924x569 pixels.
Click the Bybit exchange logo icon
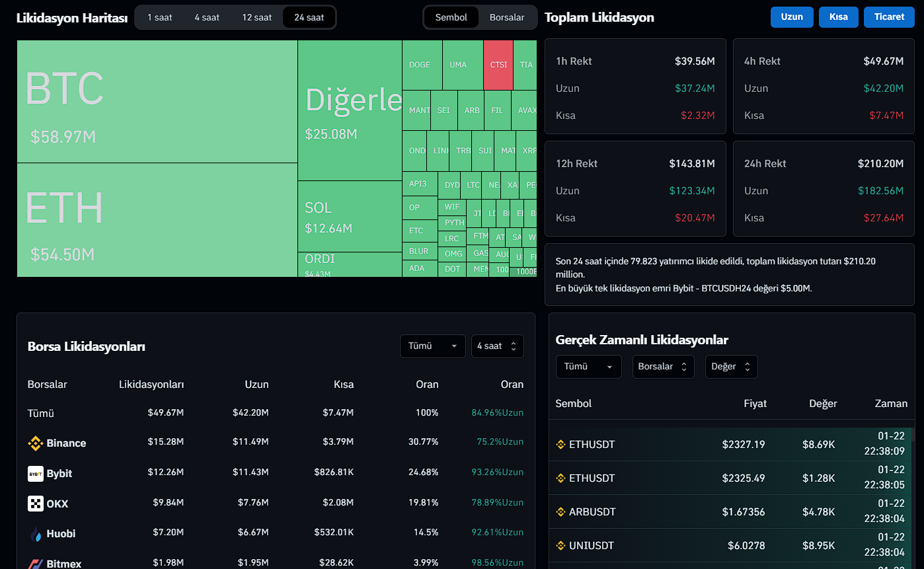(36, 474)
